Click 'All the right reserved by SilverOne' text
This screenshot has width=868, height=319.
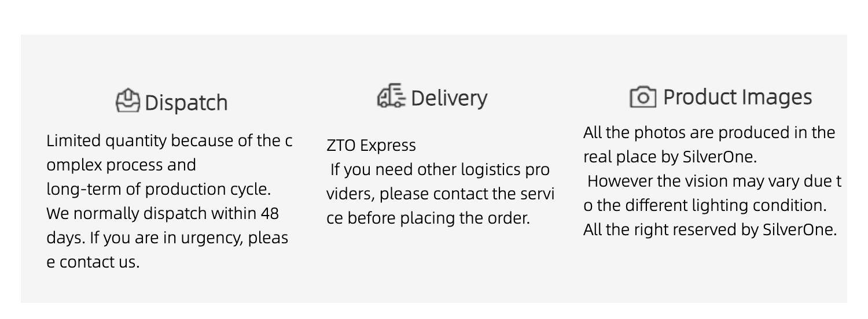click(x=710, y=230)
